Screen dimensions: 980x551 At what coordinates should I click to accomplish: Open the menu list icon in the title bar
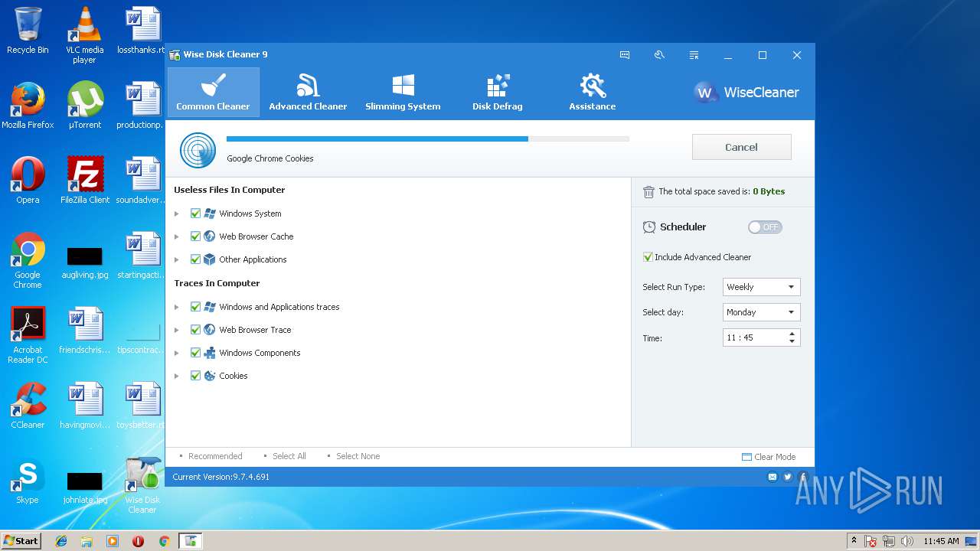coord(694,55)
